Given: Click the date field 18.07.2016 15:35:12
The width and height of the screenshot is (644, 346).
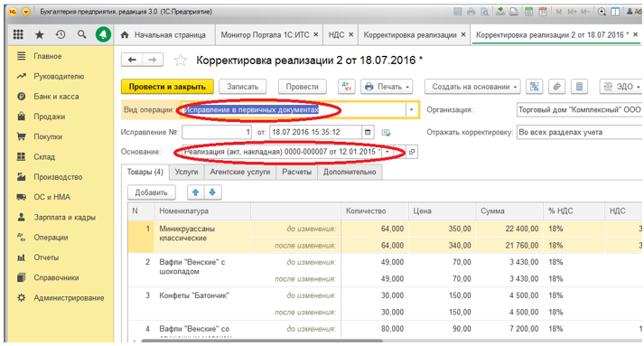Looking at the screenshot, I should [315, 132].
